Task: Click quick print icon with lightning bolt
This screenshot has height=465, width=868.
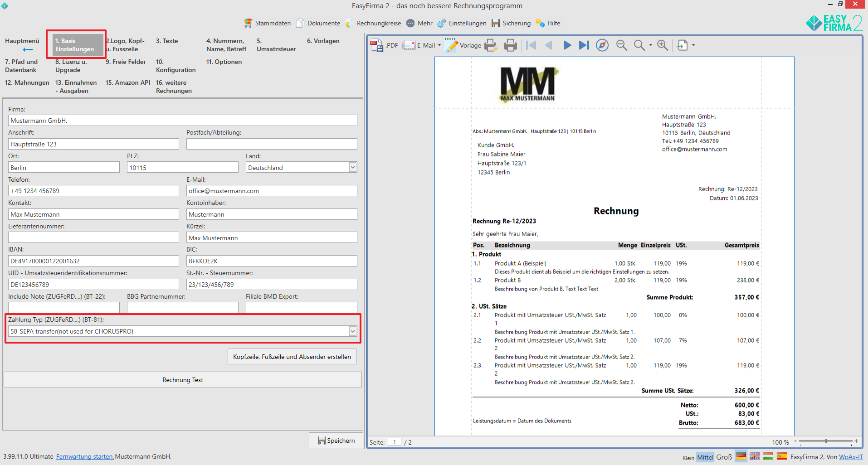Action: pos(491,45)
